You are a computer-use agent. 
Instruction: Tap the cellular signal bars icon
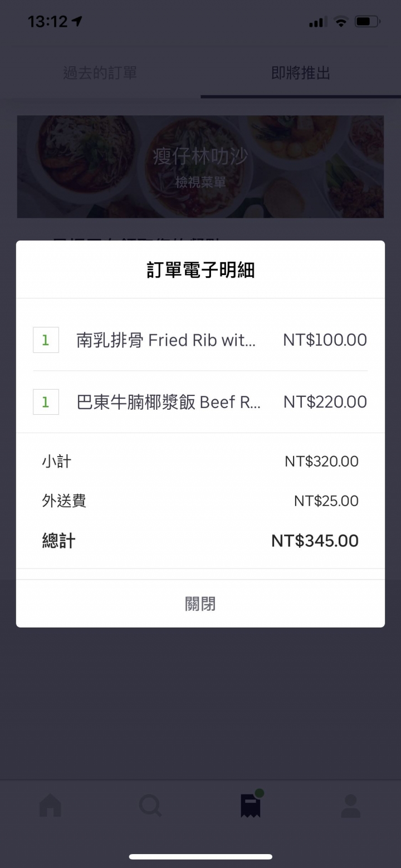pyautogui.click(x=316, y=22)
